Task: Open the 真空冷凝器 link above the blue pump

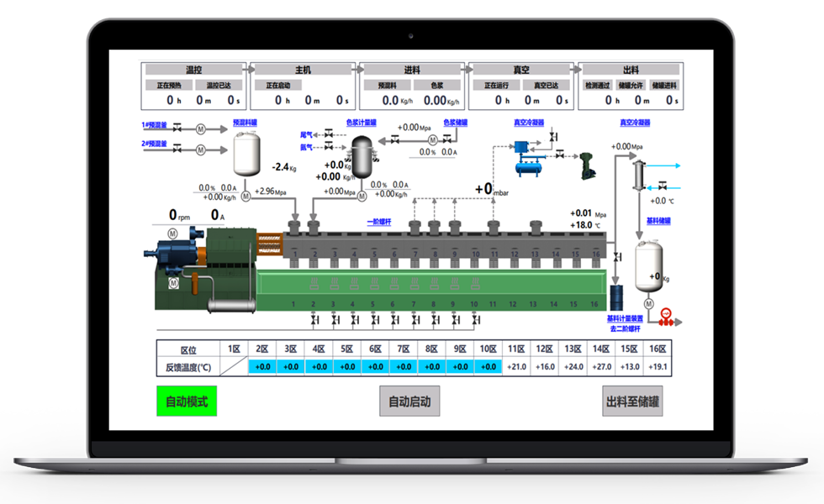Action: coord(529,123)
